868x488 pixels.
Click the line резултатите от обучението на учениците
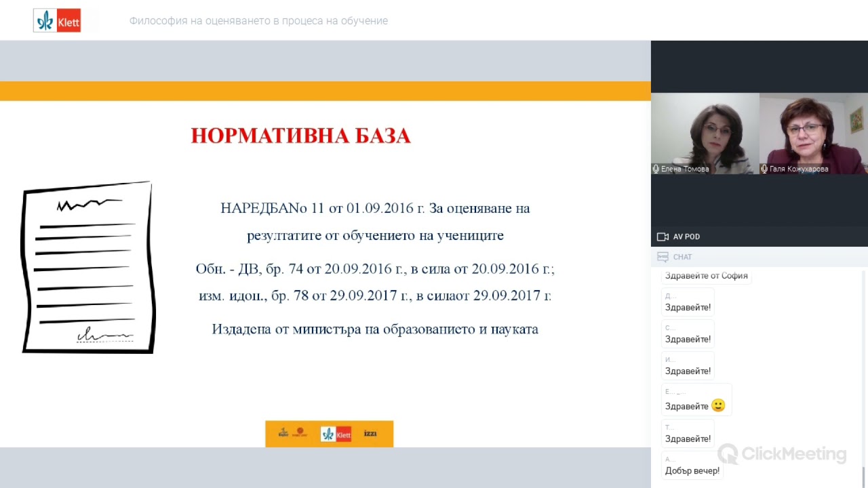tap(375, 236)
